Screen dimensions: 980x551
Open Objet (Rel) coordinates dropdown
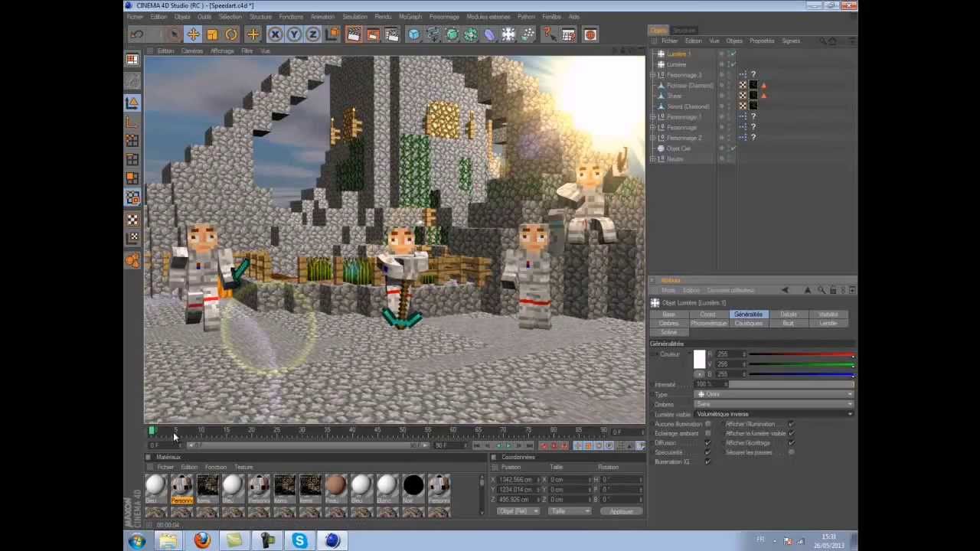pos(518,511)
